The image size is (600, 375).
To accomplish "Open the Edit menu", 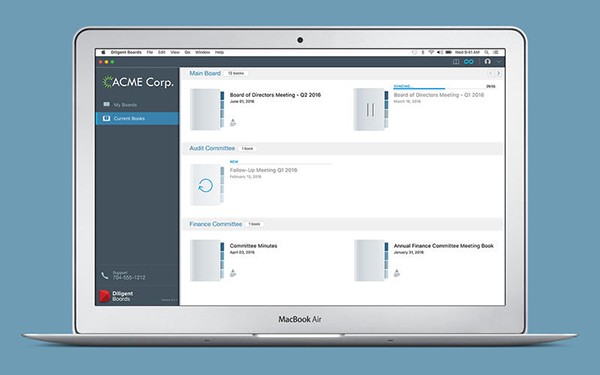I will point(162,52).
